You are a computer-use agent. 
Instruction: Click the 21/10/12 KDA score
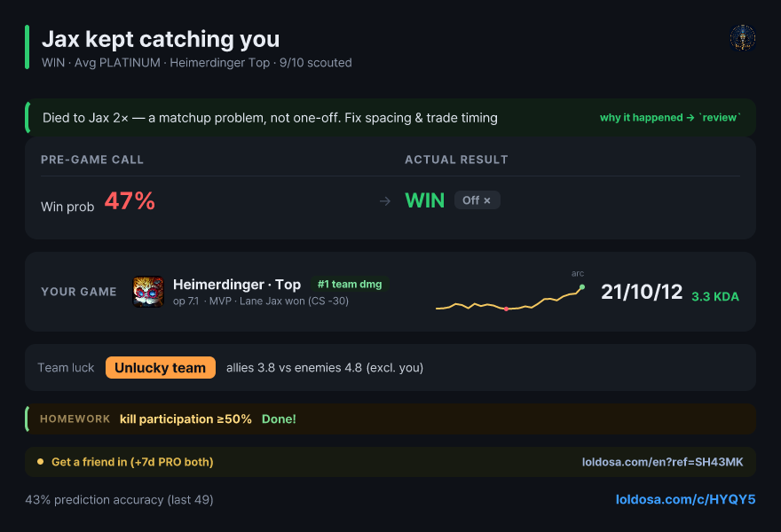click(642, 292)
